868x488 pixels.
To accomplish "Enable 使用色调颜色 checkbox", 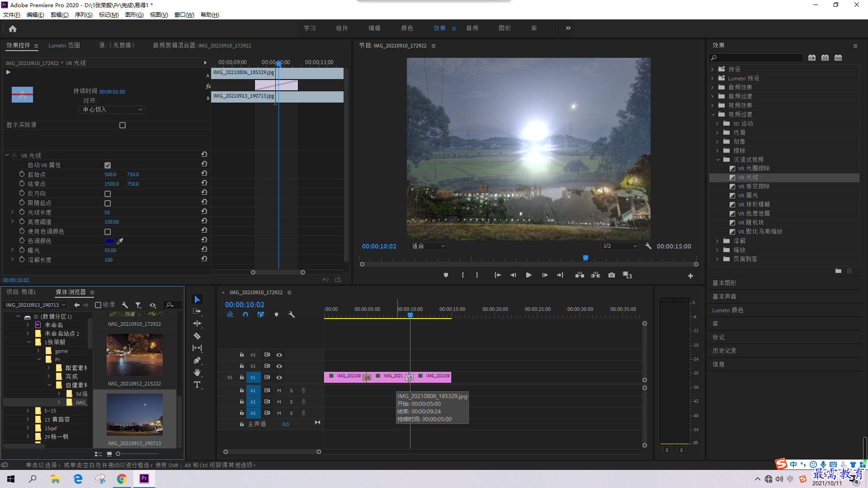I will coord(108,232).
